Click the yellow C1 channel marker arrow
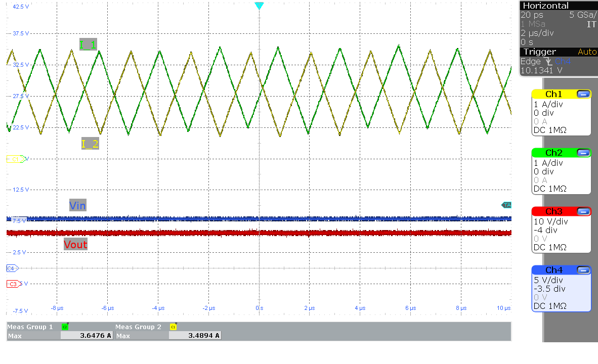 (x=15, y=159)
